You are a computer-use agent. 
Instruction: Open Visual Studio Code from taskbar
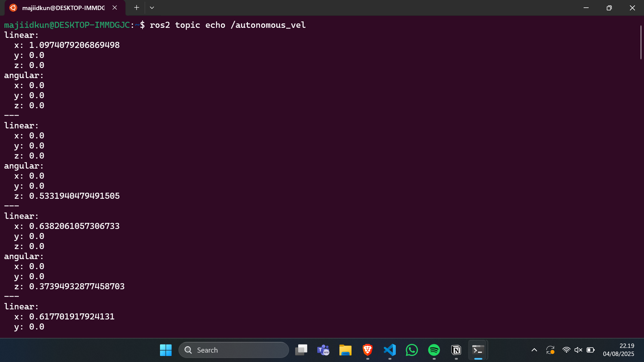[390, 350]
